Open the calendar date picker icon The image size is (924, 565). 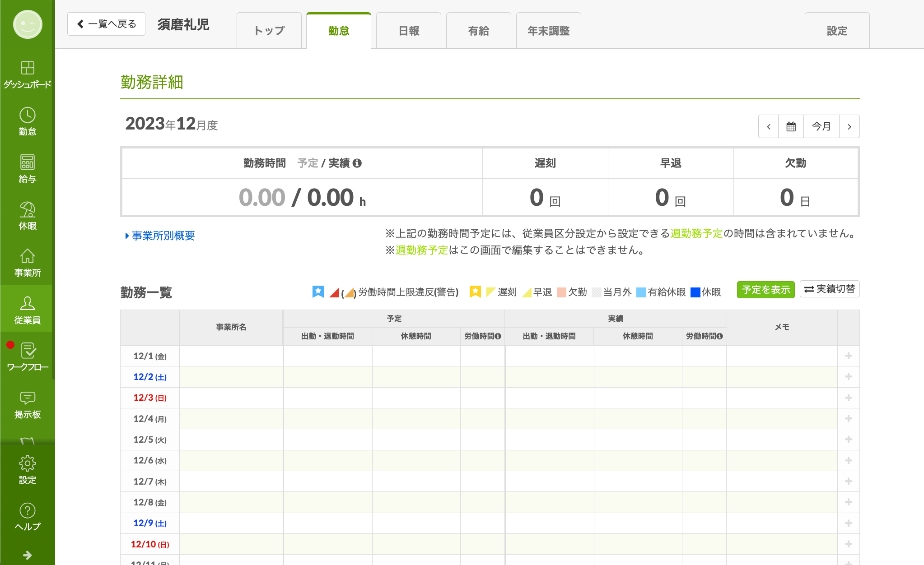[791, 126]
